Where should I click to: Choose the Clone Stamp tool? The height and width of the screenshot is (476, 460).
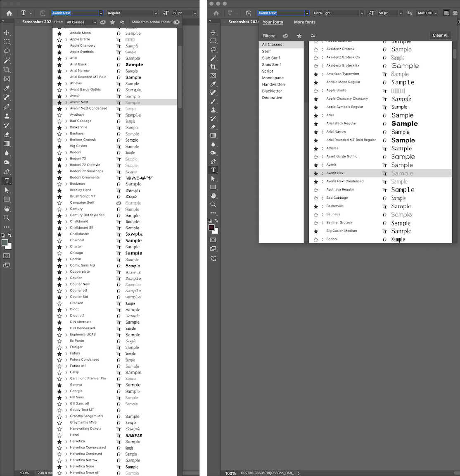pos(7,116)
